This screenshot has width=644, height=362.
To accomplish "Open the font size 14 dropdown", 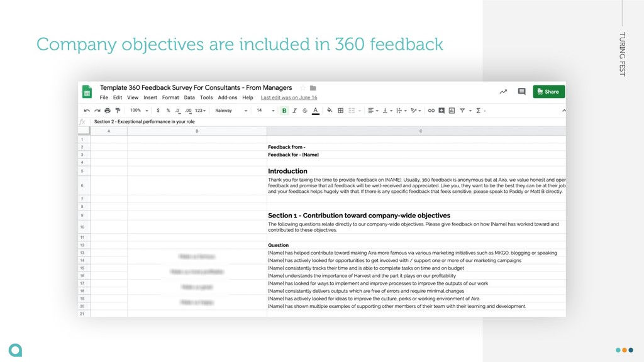I will [265, 111].
